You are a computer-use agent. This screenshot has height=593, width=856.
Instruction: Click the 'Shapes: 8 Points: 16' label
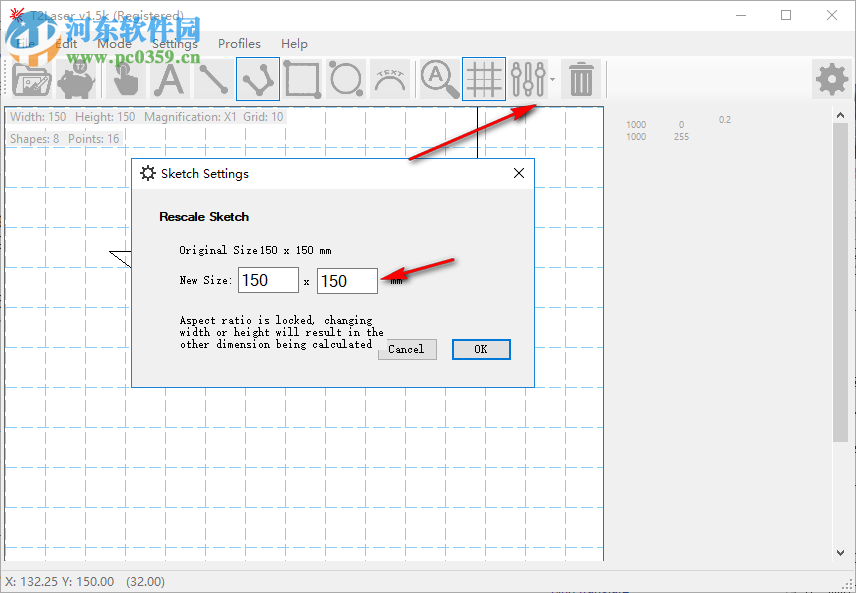64,139
